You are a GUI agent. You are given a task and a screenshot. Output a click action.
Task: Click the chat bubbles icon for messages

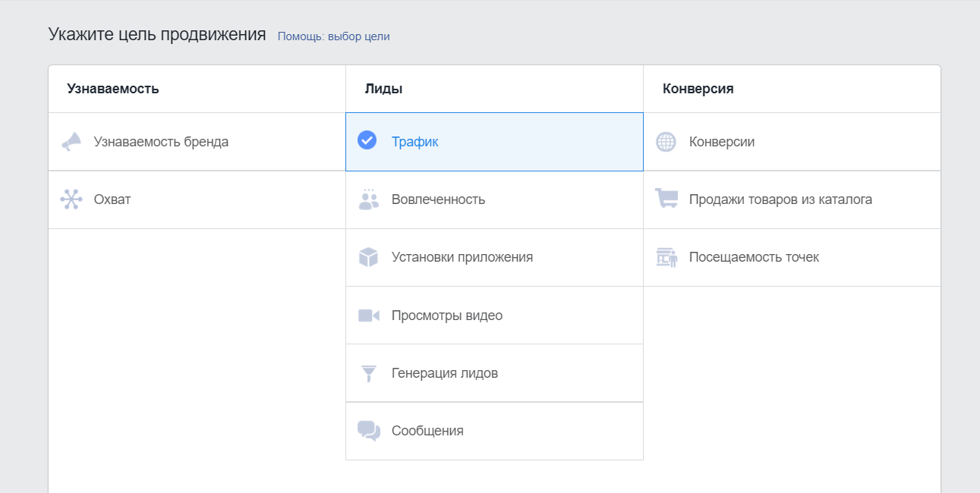coord(368,431)
